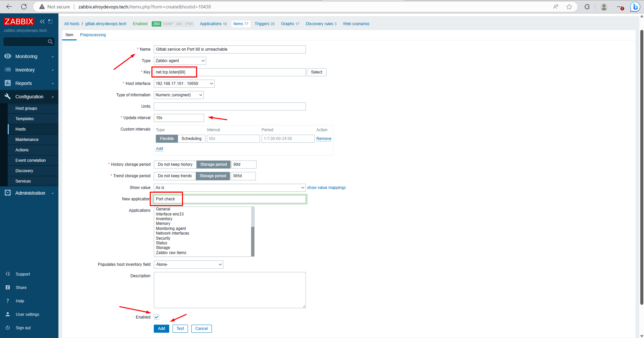Click the browser back arrow
644x338 pixels.
[x=9, y=7]
